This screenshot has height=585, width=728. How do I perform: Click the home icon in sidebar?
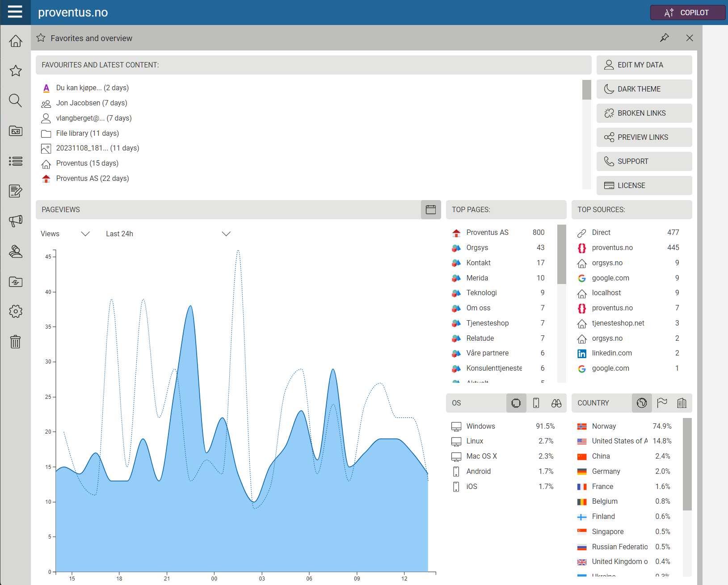click(16, 41)
